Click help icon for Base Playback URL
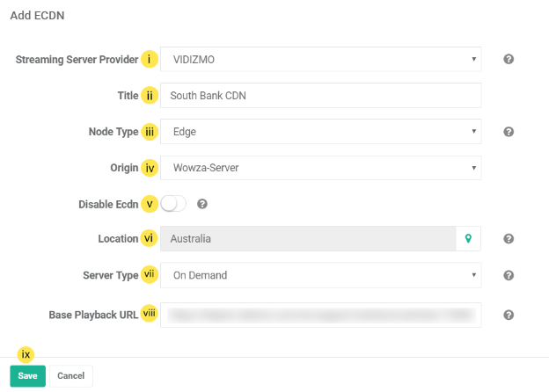 pos(509,315)
